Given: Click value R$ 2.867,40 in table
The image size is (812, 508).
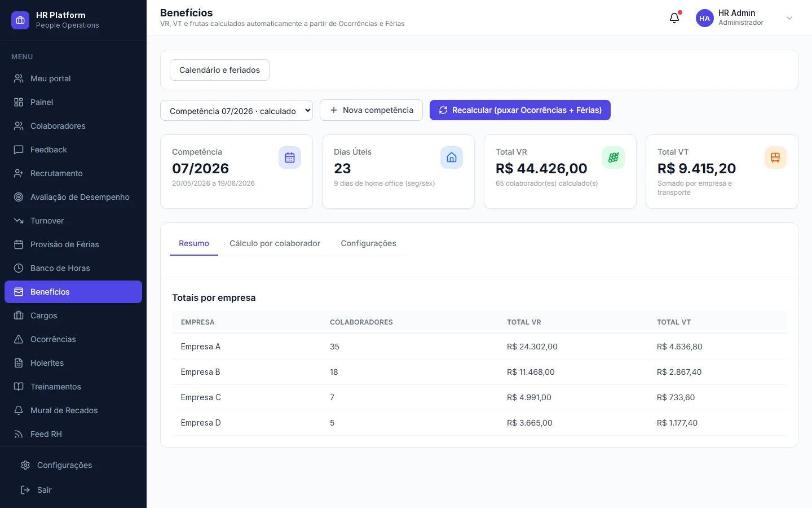Looking at the screenshot, I should (679, 372).
